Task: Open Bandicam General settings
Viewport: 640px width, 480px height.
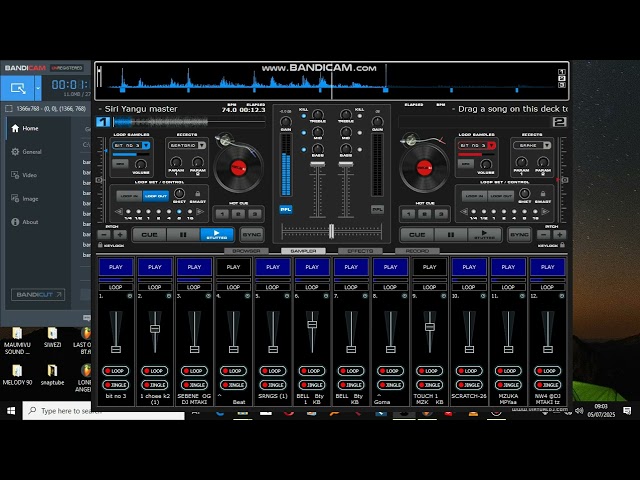Action: (27, 151)
